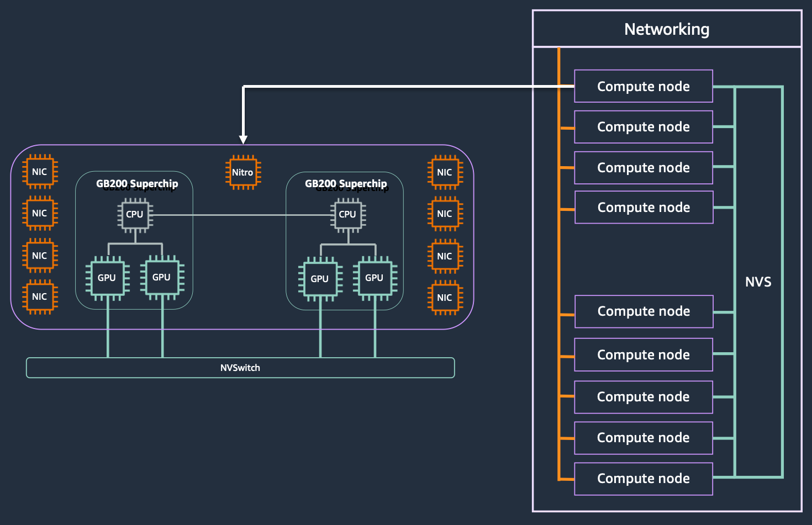Click the Networking header
The image size is (812, 525).
pos(667,29)
